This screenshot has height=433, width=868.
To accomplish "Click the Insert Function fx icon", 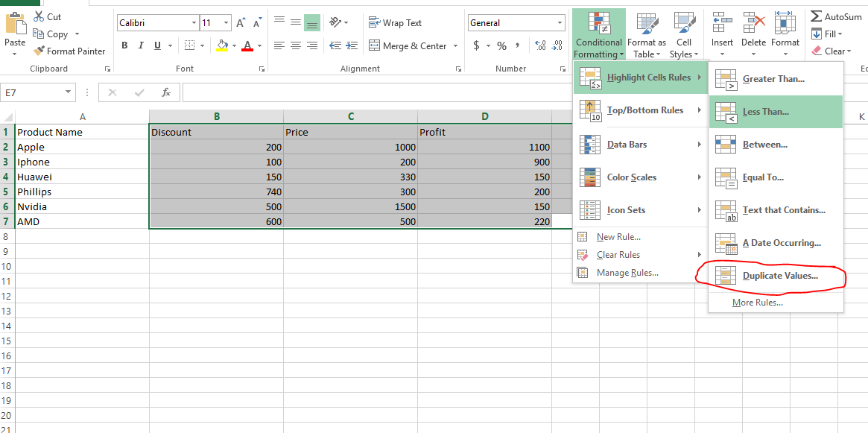I will click(x=166, y=93).
